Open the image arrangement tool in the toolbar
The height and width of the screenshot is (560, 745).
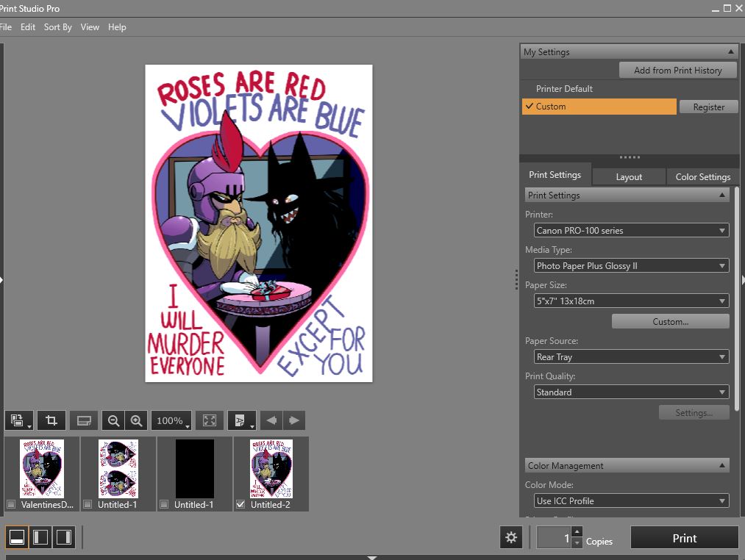pos(19,420)
